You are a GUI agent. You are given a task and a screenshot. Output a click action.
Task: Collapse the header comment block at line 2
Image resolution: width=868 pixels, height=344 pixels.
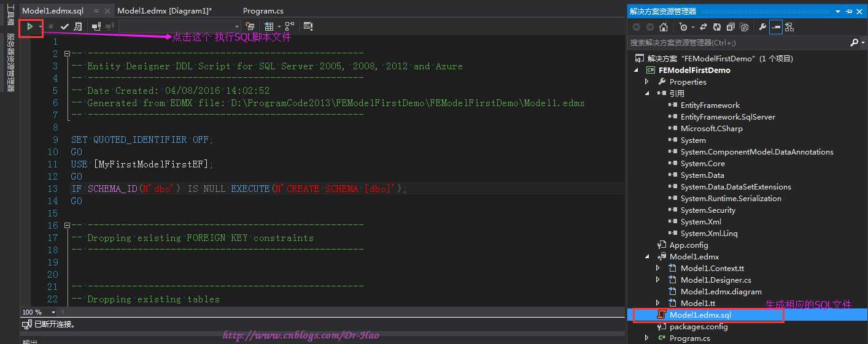[x=67, y=54]
